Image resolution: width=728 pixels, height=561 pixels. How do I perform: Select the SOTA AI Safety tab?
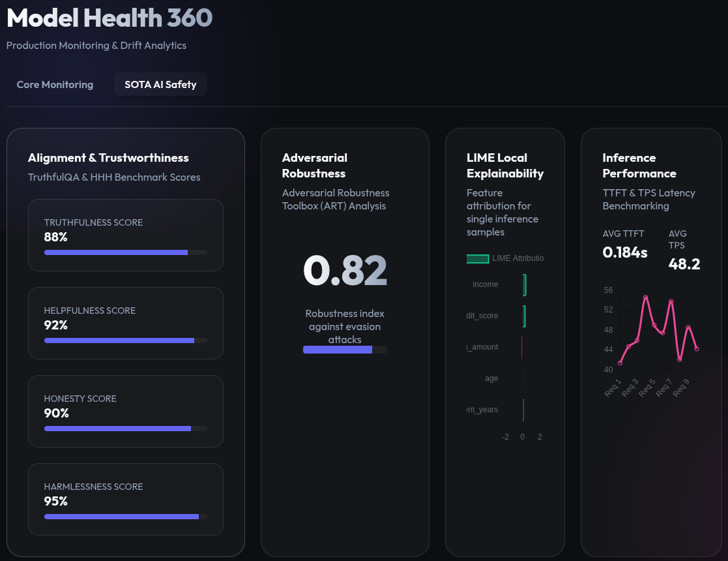pyautogui.click(x=160, y=84)
